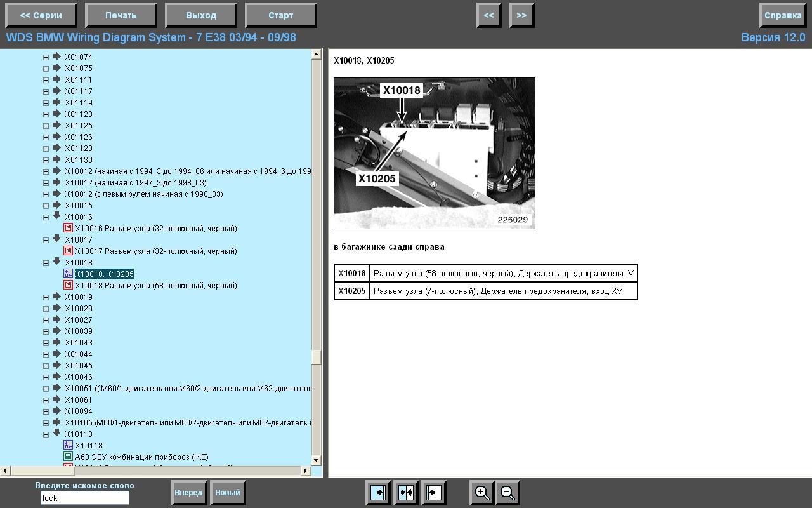
Task: Go to next page with '>>' button
Action: [522, 15]
